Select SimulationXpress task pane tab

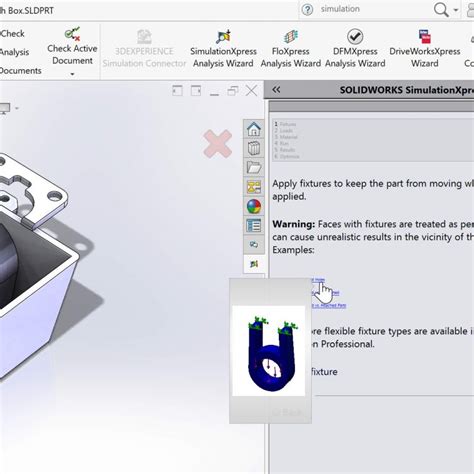point(254,264)
